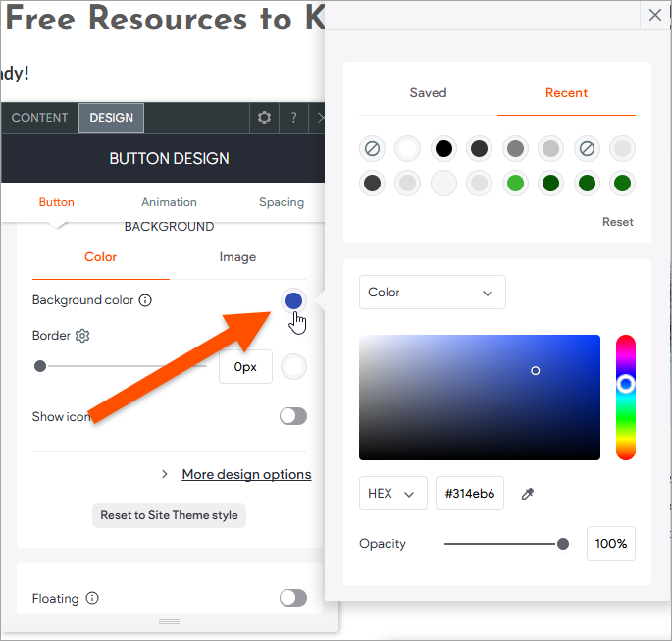Click the hex color value field
672x641 pixels.
pyautogui.click(x=470, y=494)
